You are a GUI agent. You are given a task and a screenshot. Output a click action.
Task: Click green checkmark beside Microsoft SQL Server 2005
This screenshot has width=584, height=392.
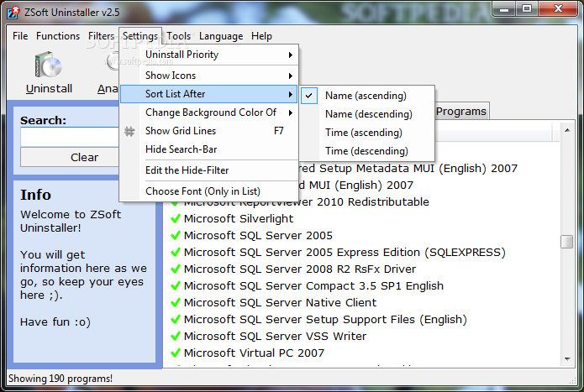176,235
